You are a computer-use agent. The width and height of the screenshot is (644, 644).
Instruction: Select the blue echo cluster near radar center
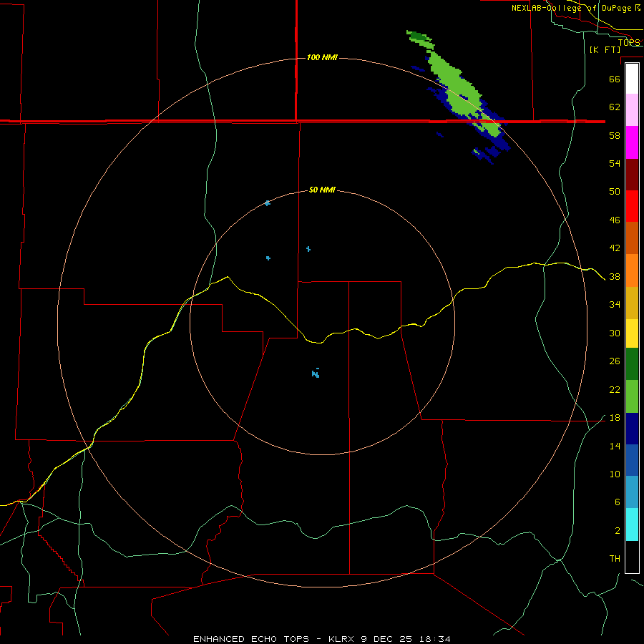pos(316,374)
